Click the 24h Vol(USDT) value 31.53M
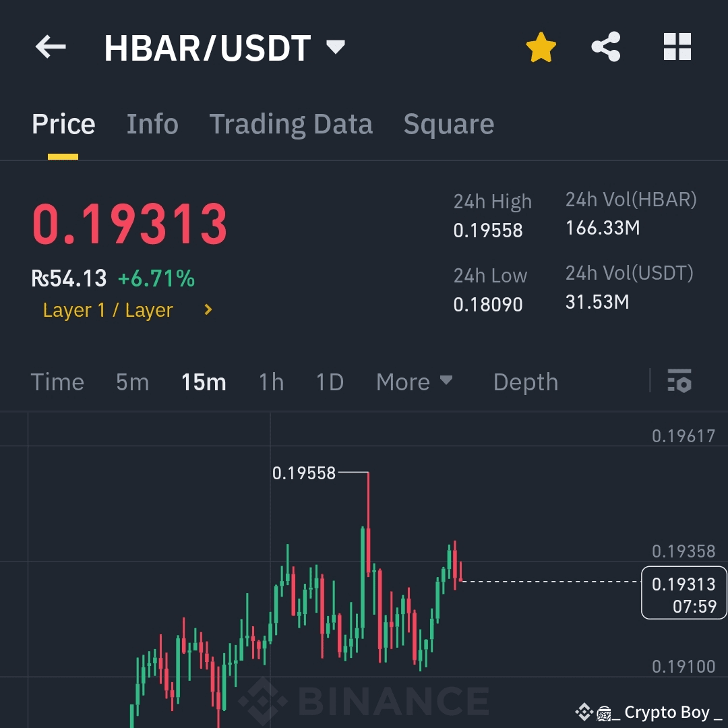The width and height of the screenshot is (728, 728). (x=597, y=302)
